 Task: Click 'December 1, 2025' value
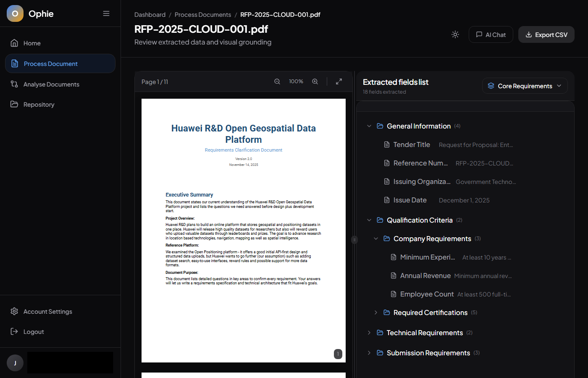[464, 200]
